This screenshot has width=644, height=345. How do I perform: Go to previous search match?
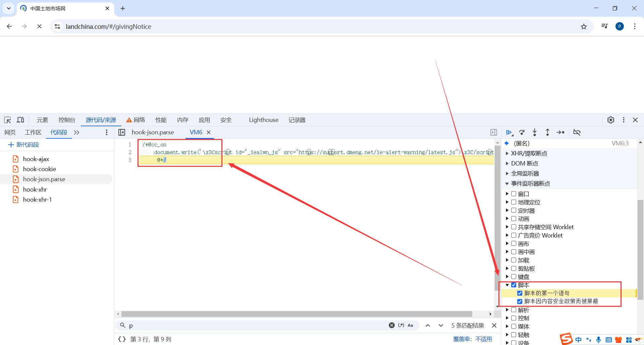tap(428, 325)
